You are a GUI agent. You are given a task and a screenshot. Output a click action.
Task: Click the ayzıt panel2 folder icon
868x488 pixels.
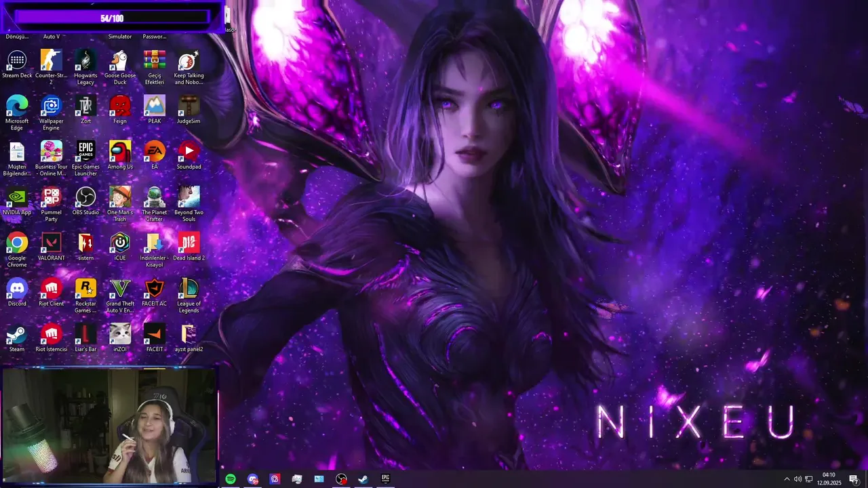189,338
